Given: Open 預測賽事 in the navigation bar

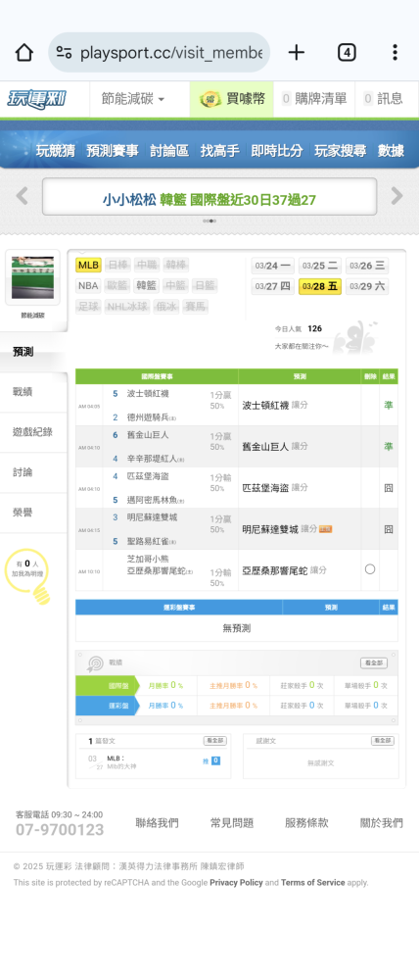Looking at the screenshot, I should (x=113, y=151).
